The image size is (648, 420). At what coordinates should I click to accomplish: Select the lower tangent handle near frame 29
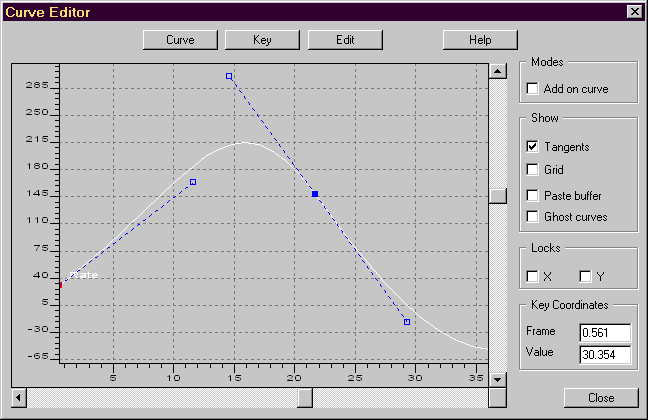(x=407, y=322)
